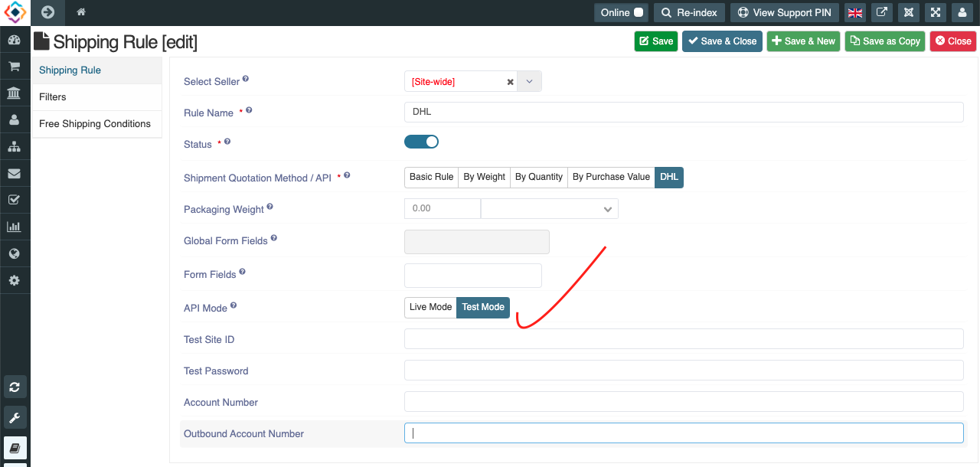
Task: Click into the Test Site ID field
Action: pyautogui.click(x=683, y=339)
